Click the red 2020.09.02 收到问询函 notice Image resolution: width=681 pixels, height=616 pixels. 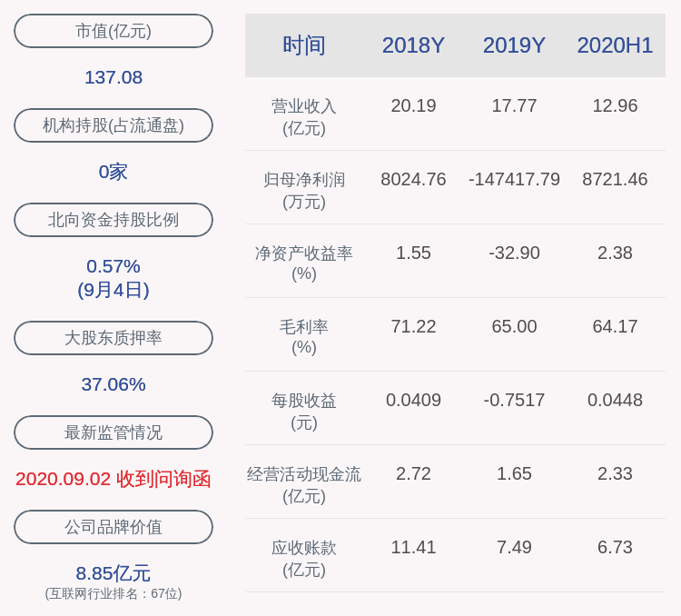[x=113, y=479]
